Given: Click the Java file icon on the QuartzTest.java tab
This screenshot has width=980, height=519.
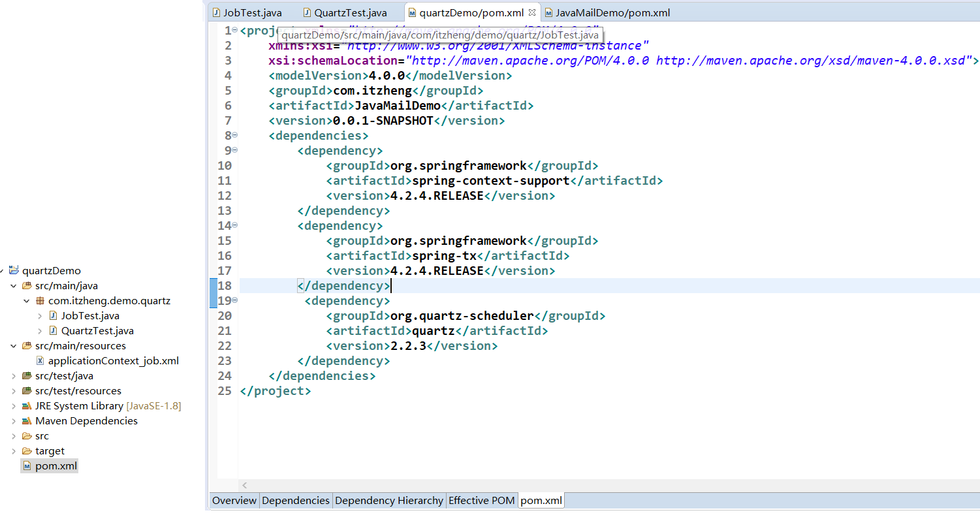Looking at the screenshot, I should tap(307, 12).
